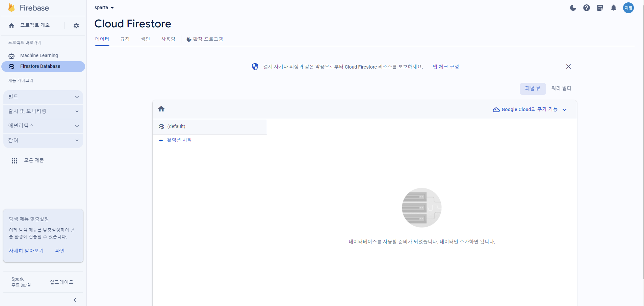Dismiss the App Check banner
The height and width of the screenshot is (306, 644).
568,67
